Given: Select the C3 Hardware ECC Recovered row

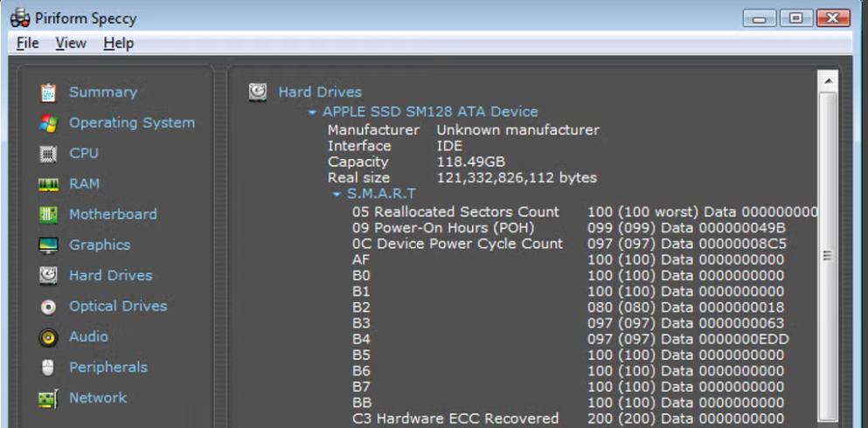Looking at the screenshot, I should (x=568, y=418).
